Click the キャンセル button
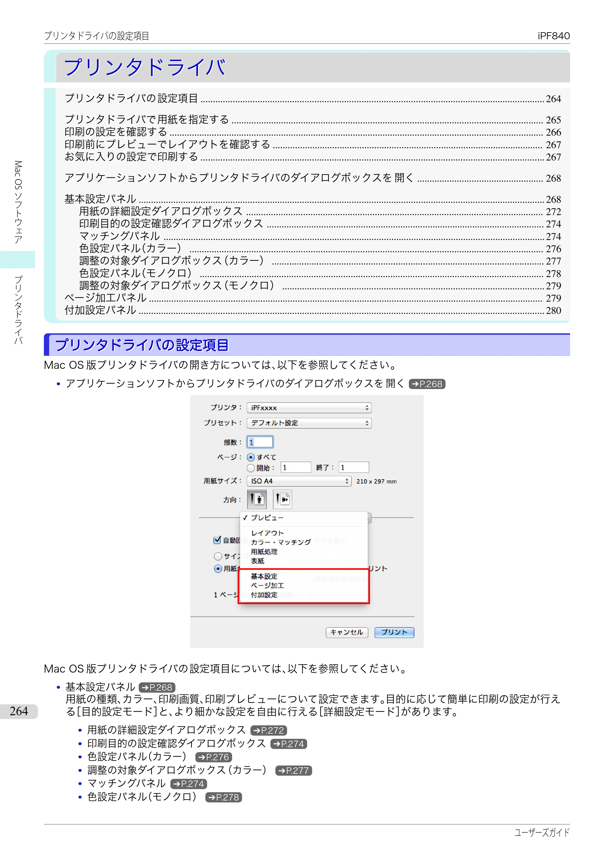The height and width of the screenshot is (868, 614). (347, 632)
